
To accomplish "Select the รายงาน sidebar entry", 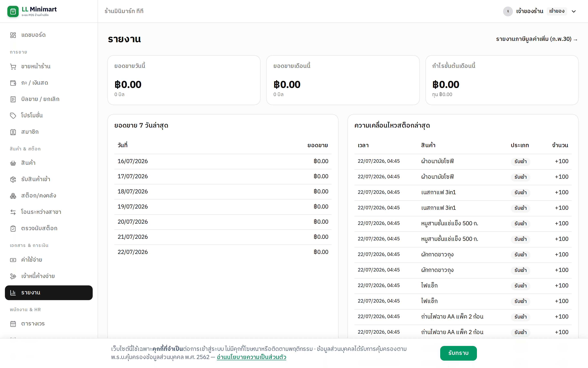I will 49,293.
